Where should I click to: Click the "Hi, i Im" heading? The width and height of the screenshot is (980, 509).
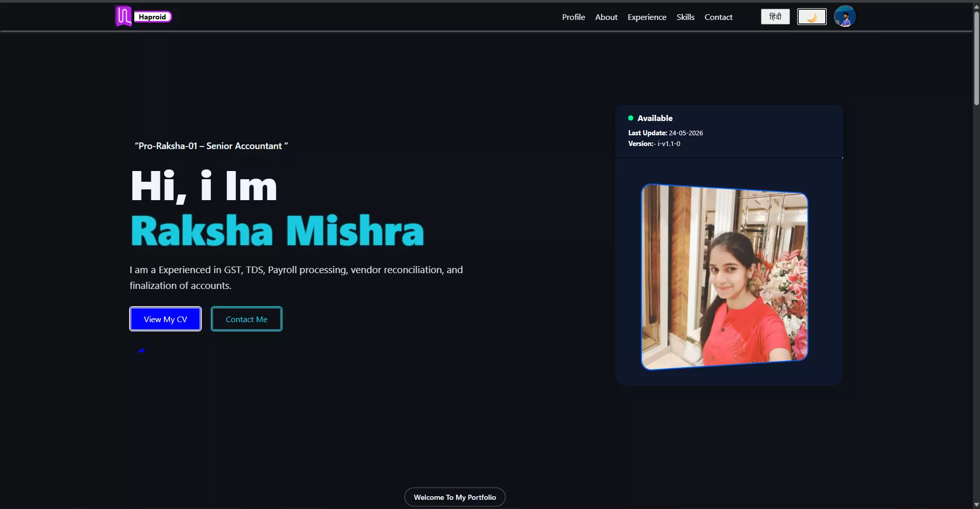[204, 187]
